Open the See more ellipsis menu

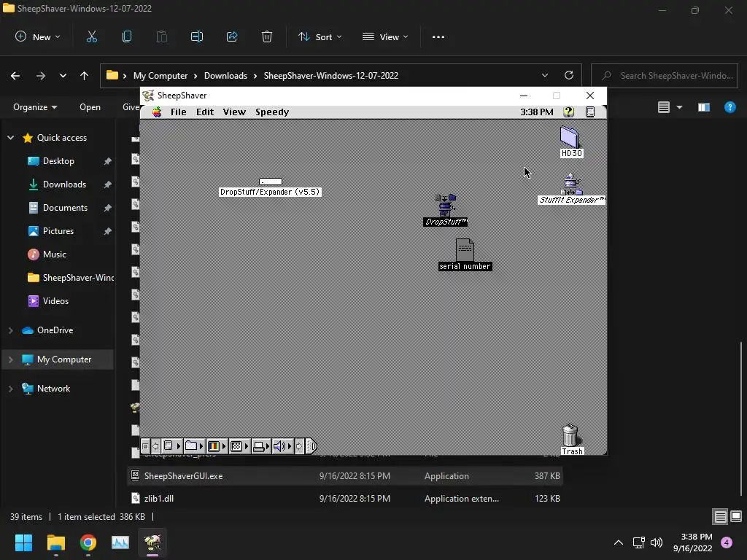(x=438, y=36)
